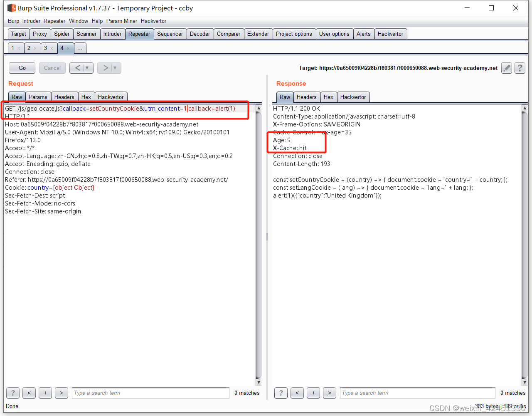The image size is (532, 416).
Task: Open the Window menu
Action: click(x=79, y=21)
